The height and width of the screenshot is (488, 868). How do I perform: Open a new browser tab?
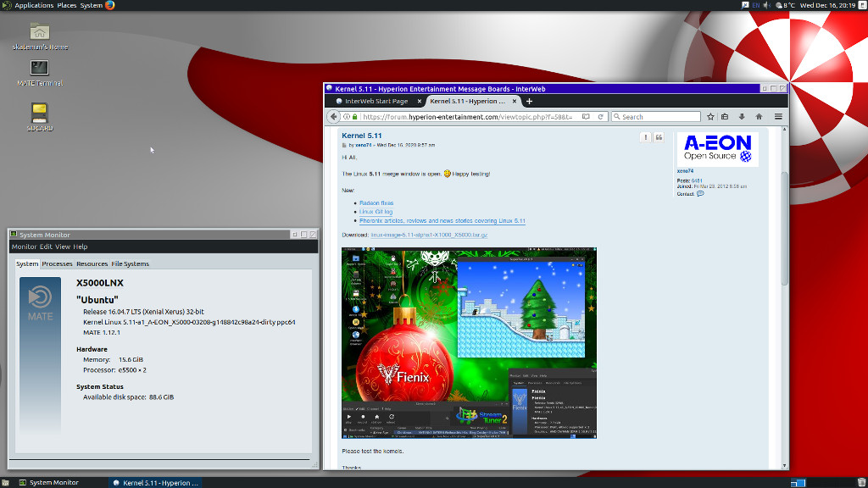(x=529, y=102)
